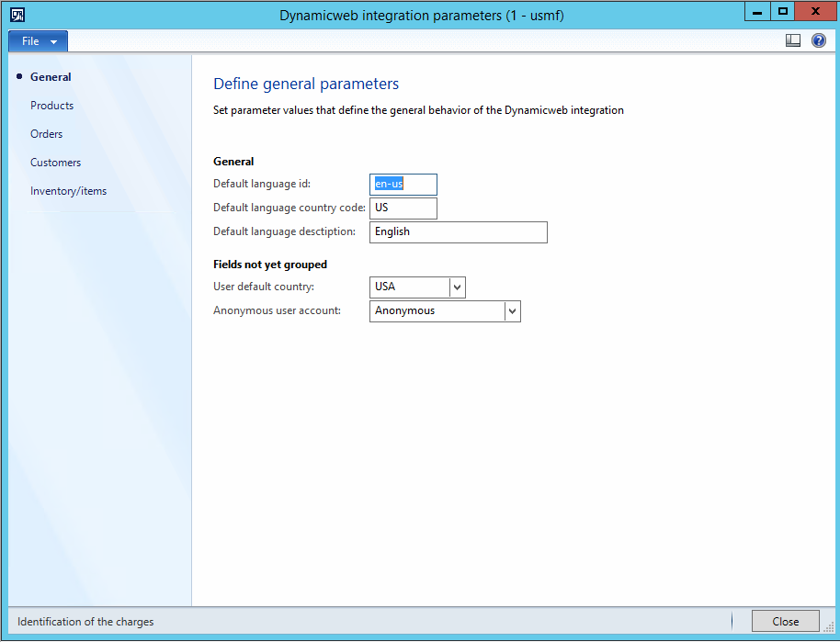
Task: Close window using the red X icon
Action: pos(816,12)
